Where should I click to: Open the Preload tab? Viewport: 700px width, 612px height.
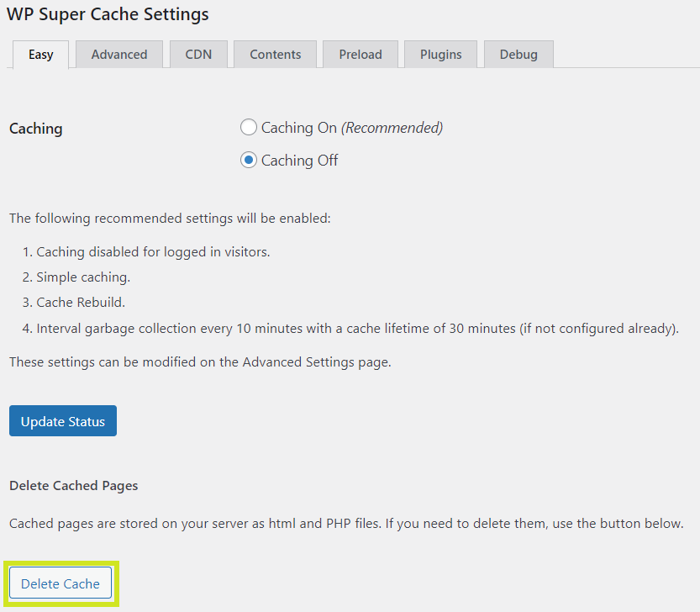pos(361,55)
